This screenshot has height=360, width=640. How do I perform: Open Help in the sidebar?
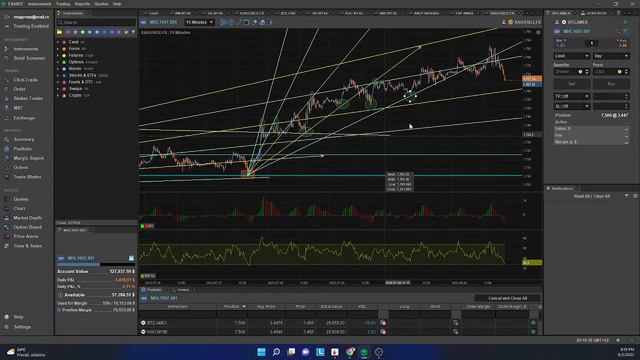click(18, 317)
